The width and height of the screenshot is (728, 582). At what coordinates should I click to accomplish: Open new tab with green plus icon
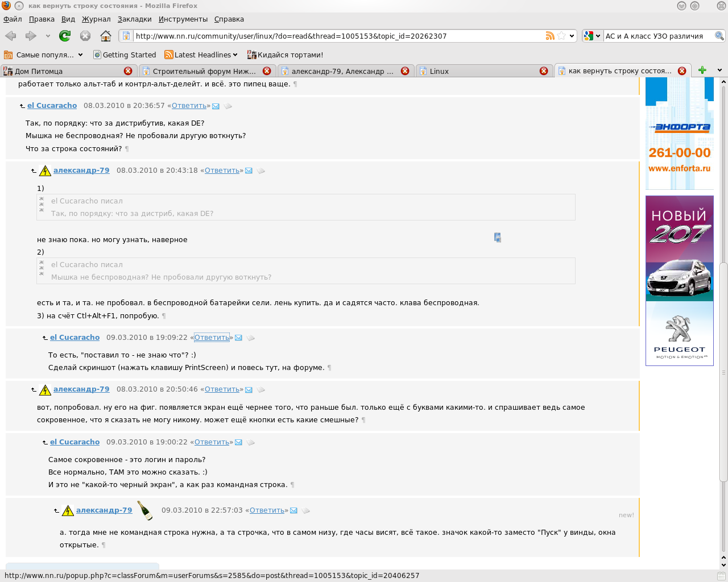tap(702, 70)
